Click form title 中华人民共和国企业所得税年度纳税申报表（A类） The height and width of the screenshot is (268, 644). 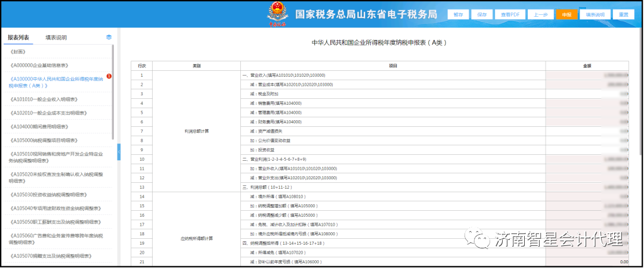(379, 42)
